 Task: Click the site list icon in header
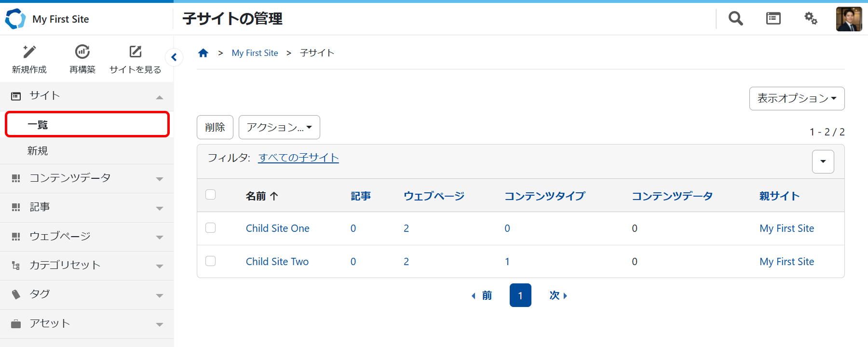773,19
